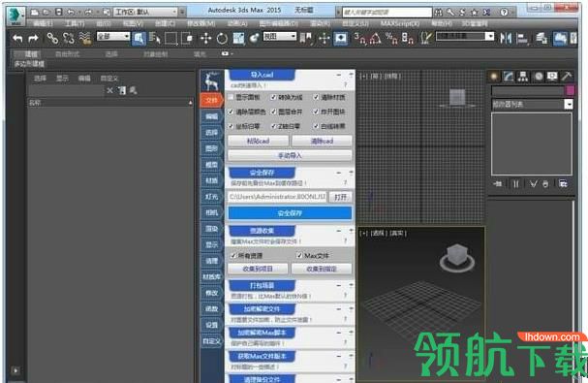The image size is (588, 383).
Task: Open the selection filter 全部 dropdown
Action: tap(113, 37)
